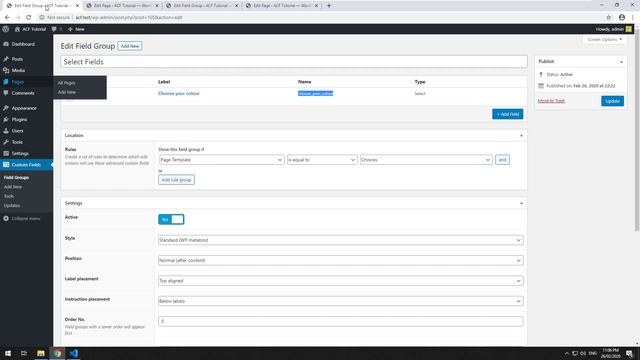
Task: Open the Instruction placement dropdown
Action: point(340,301)
